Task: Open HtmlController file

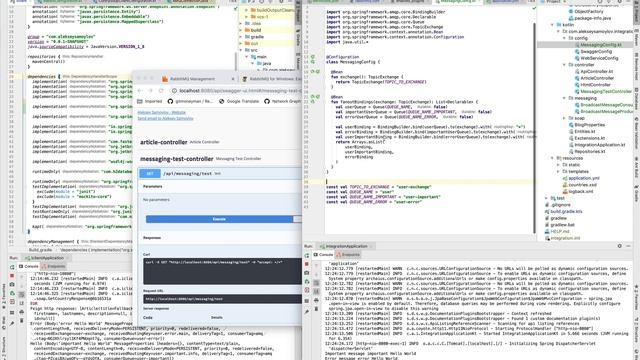Action: coord(595,85)
